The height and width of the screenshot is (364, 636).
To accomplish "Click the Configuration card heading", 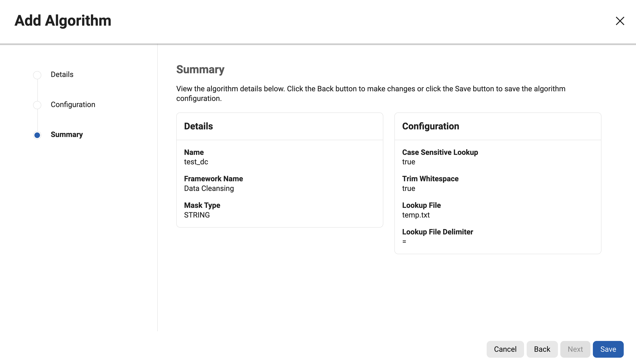I will [x=431, y=126].
